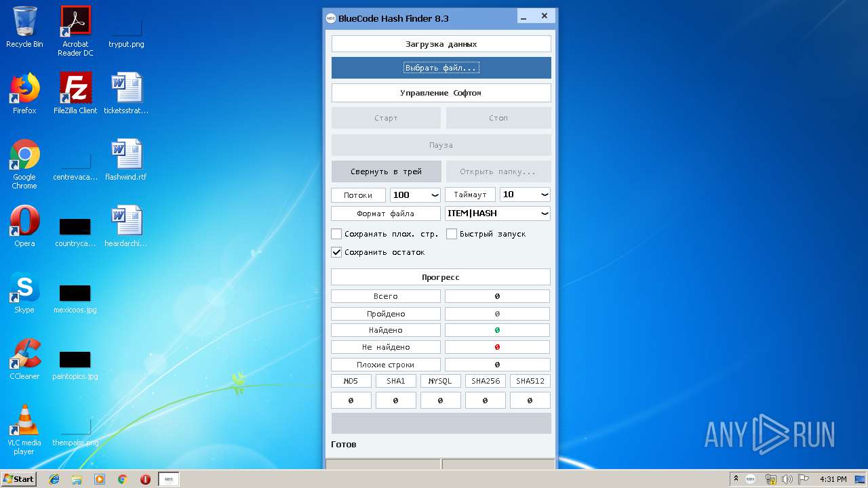
Task: Open the Skype desktop shortcut
Action: [x=24, y=293]
